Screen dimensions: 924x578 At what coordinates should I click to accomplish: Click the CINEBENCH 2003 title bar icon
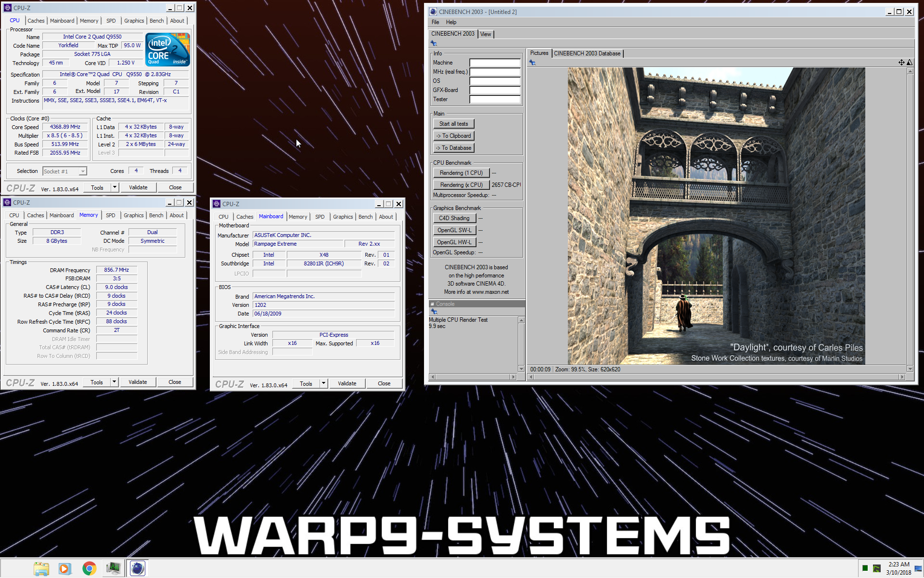pyautogui.click(x=433, y=12)
